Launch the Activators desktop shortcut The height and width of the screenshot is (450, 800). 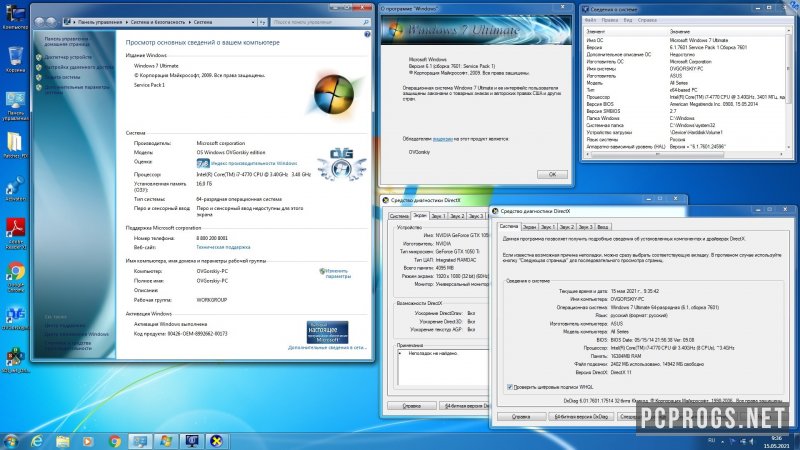[x=15, y=189]
